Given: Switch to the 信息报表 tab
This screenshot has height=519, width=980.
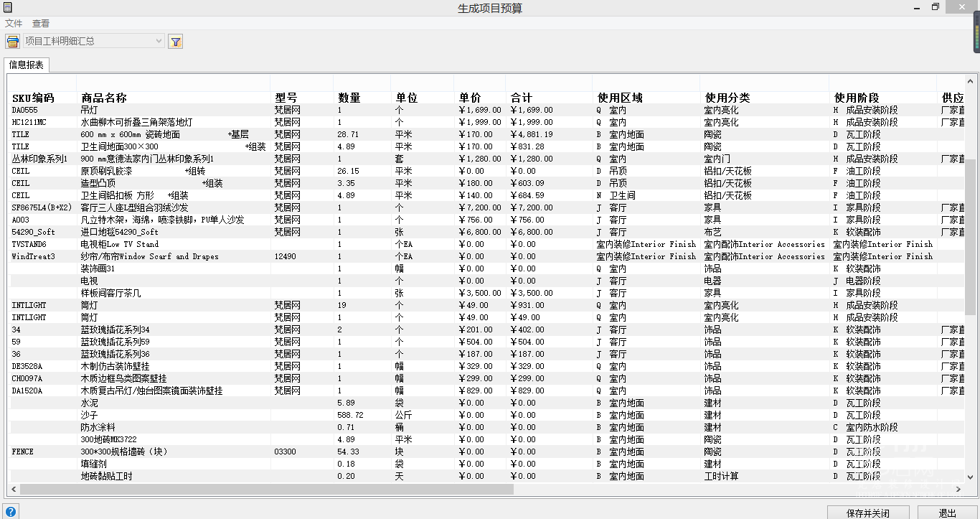Looking at the screenshot, I should [x=27, y=65].
